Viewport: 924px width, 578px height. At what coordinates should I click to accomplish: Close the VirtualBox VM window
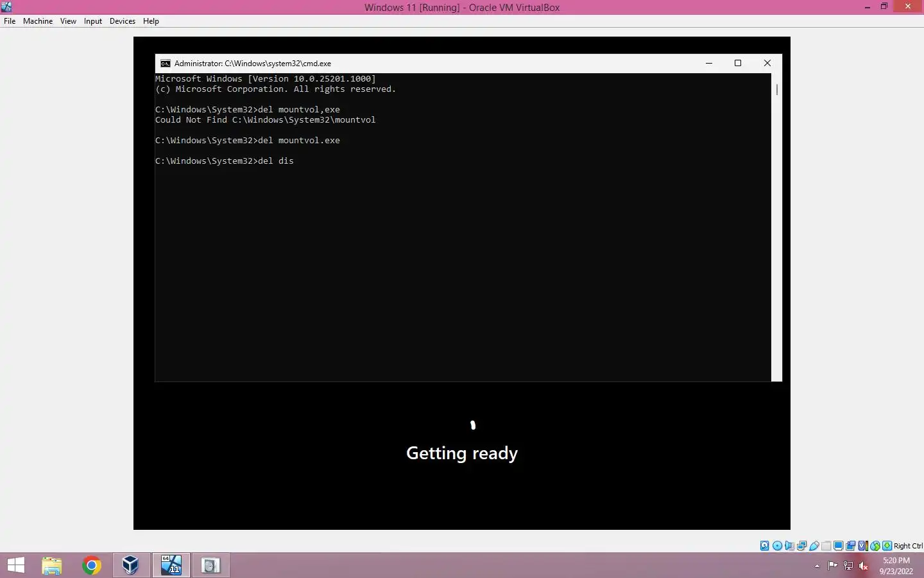pos(908,6)
